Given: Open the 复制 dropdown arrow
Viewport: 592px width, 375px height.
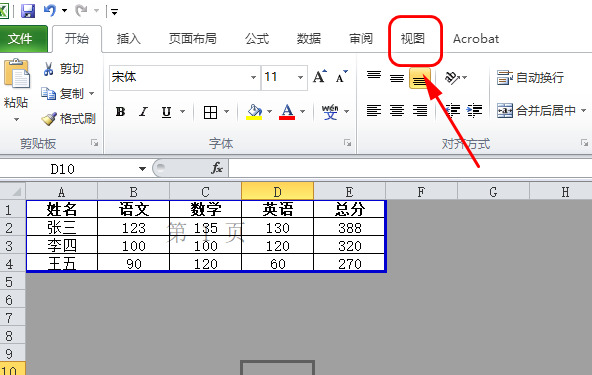Looking at the screenshot, I should [92, 93].
